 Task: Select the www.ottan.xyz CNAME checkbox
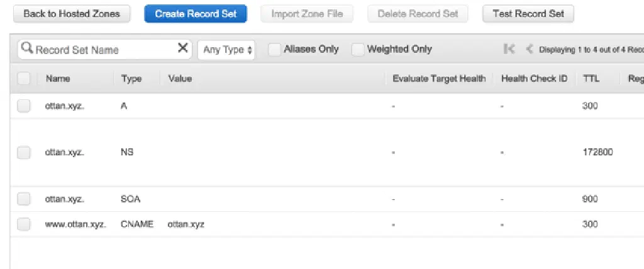click(x=24, y=224)
